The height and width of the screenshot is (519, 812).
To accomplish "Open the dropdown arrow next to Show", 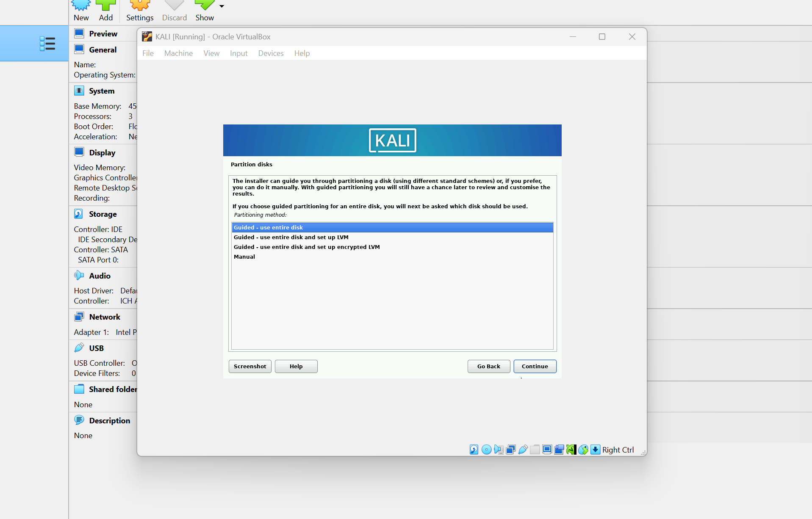I will [x=222, y=6].
